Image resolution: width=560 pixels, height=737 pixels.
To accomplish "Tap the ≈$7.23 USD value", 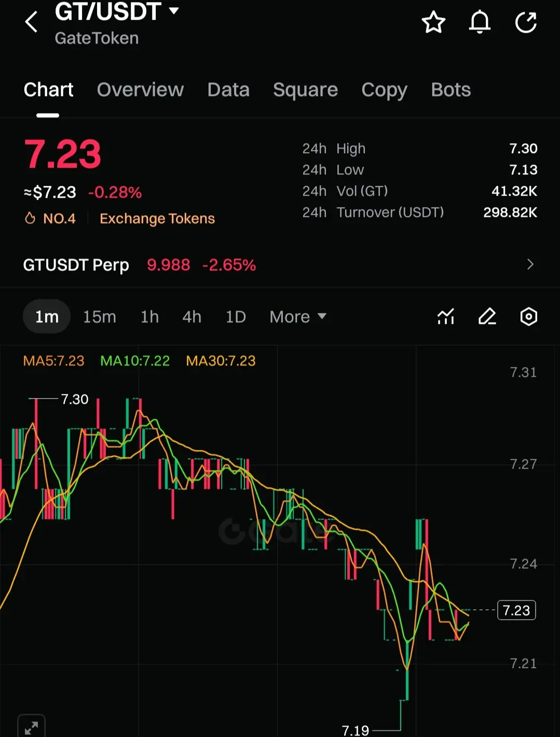I will click(x=50, y=193).
